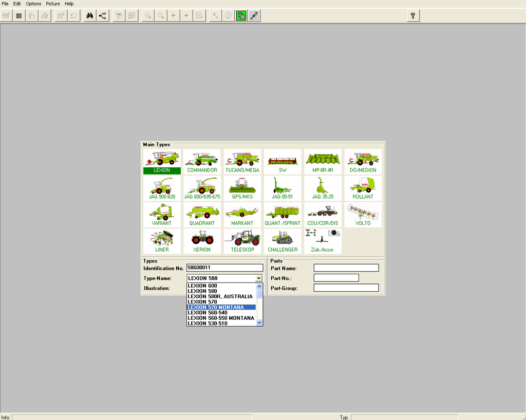This screenshot has width=526, height=420.
Task: Click the screwdriver toolbar icon
Action: tap(254, 16)
